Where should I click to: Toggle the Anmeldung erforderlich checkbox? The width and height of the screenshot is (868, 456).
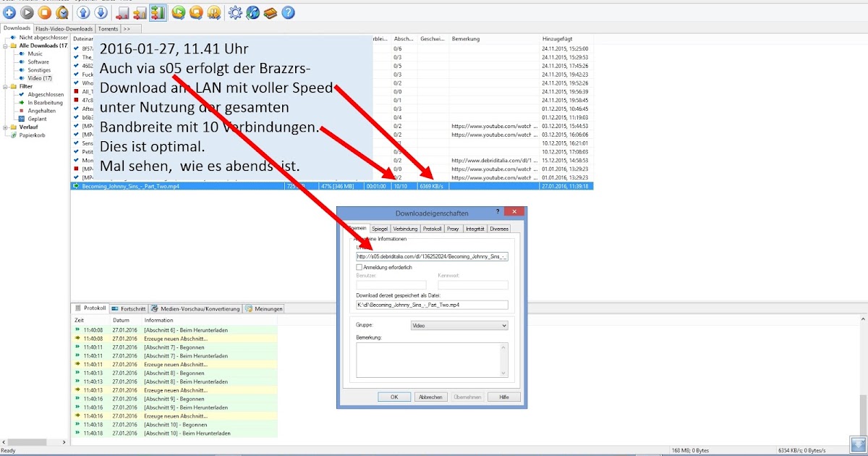pos(359,267)
